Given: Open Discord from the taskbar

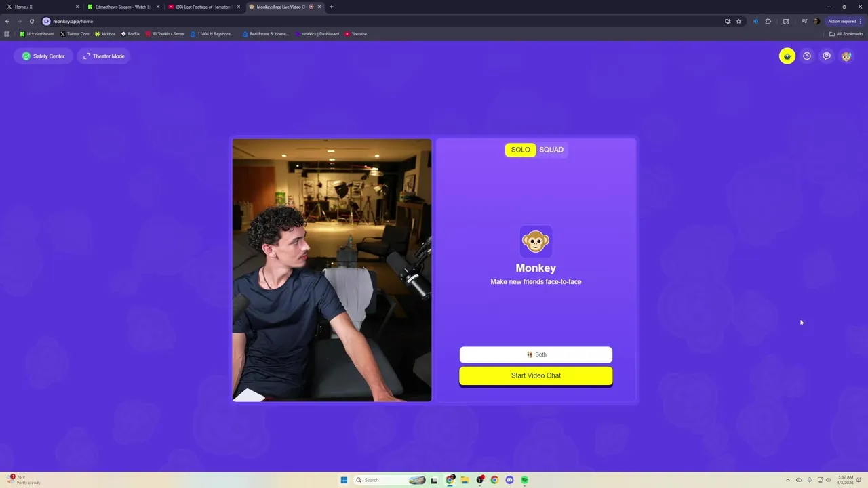Looking at the screenshot, I should 509,480.
